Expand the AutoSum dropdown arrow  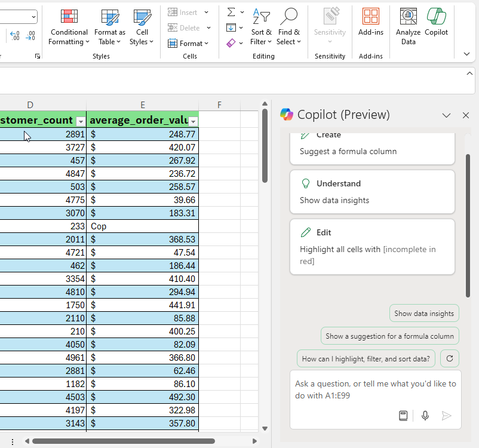point(242,12)
